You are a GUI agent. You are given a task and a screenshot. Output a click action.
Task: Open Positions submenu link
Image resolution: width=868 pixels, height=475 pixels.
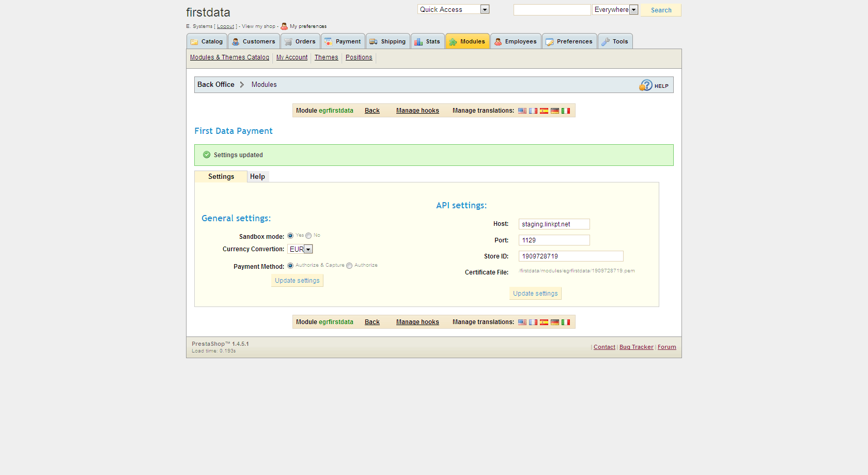[359, 57]
